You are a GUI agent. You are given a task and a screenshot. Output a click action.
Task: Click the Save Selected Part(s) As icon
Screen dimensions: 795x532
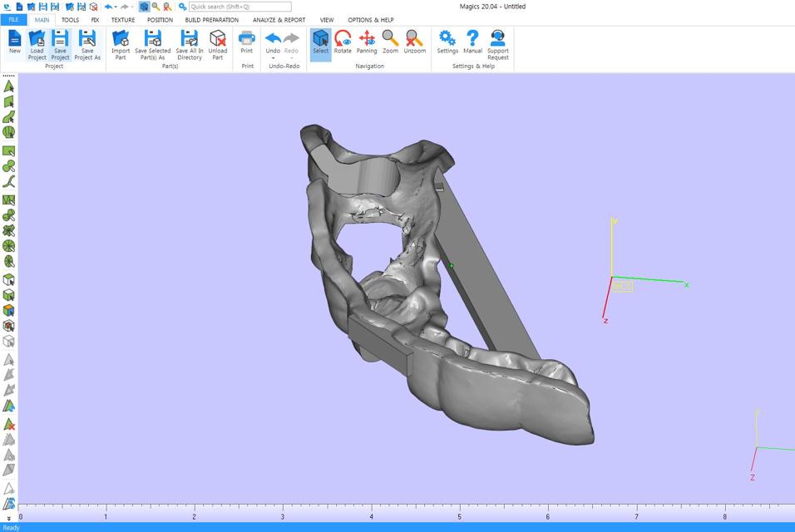(x=155, y=42)
